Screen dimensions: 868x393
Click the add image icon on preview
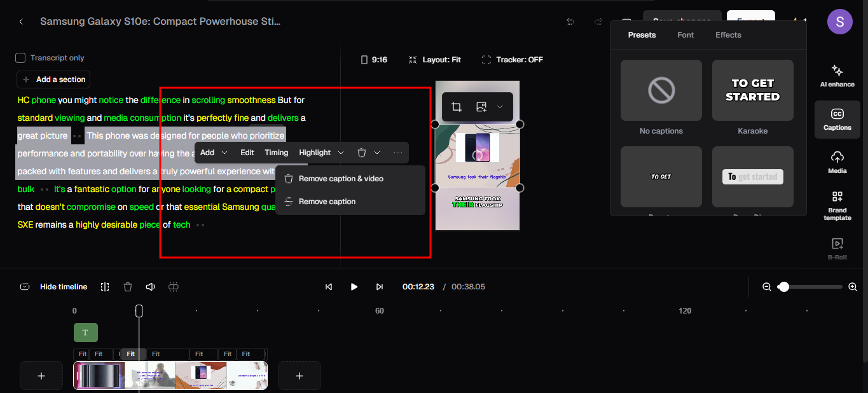[x=481, y=107]
